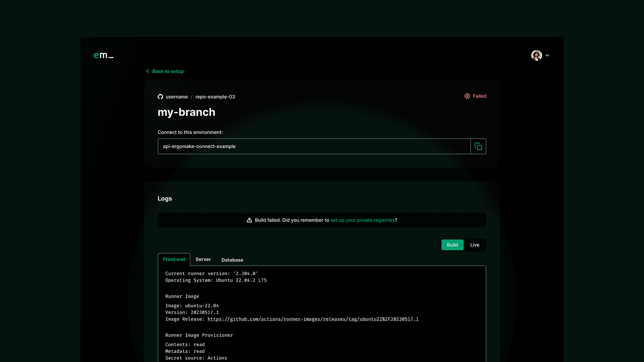Click the back arrow chevron icon
The image size is (644, 362).
coord(148,71)
